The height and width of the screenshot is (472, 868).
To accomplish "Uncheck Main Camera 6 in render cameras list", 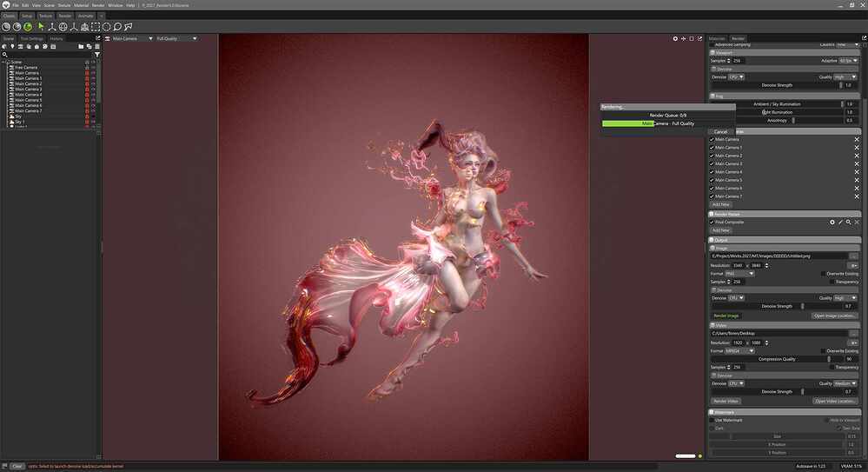I will coord(712,189).
